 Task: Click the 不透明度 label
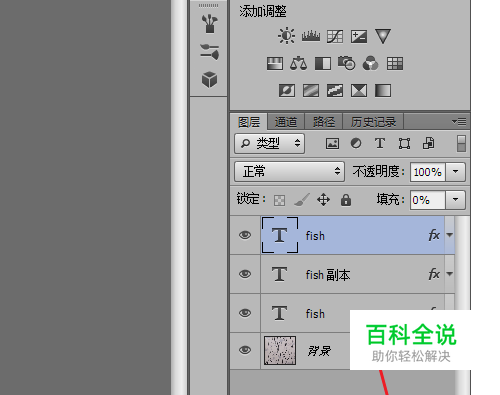379,172
